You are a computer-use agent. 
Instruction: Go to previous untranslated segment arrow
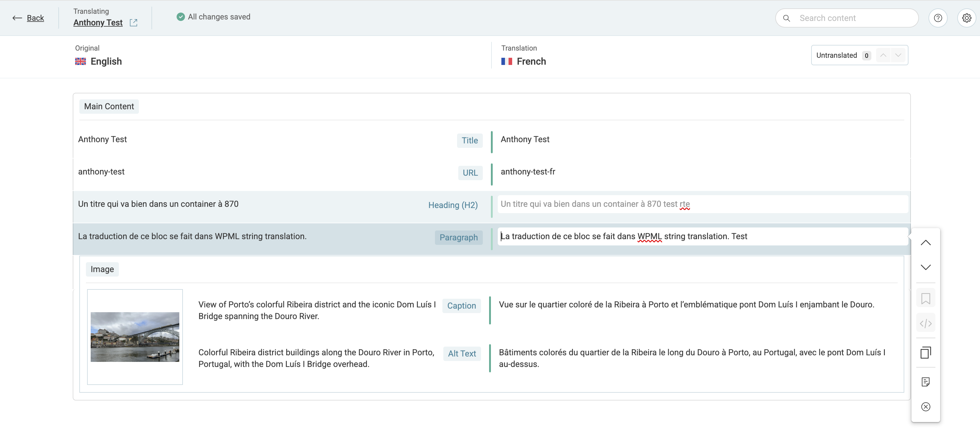883,55
